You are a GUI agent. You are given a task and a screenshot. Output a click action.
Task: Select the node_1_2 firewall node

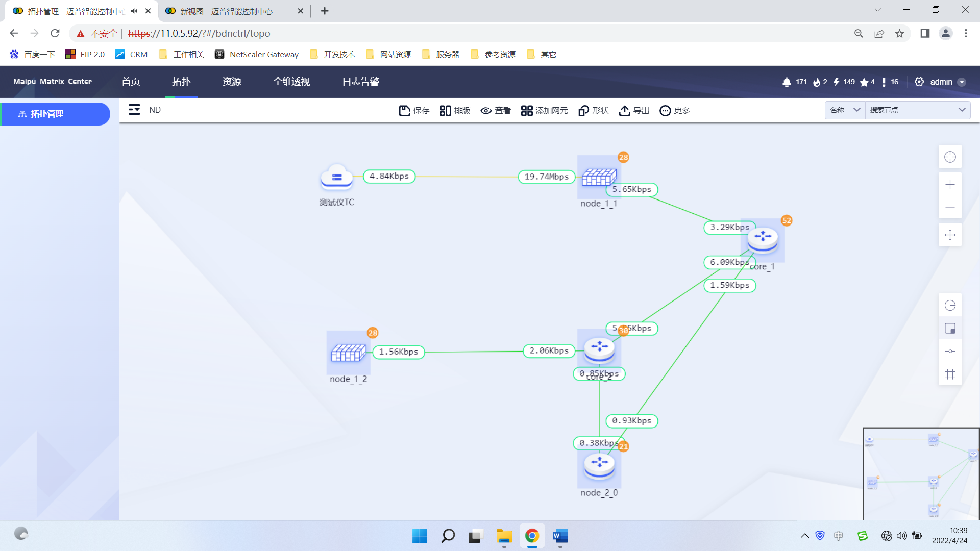[348, 353]
